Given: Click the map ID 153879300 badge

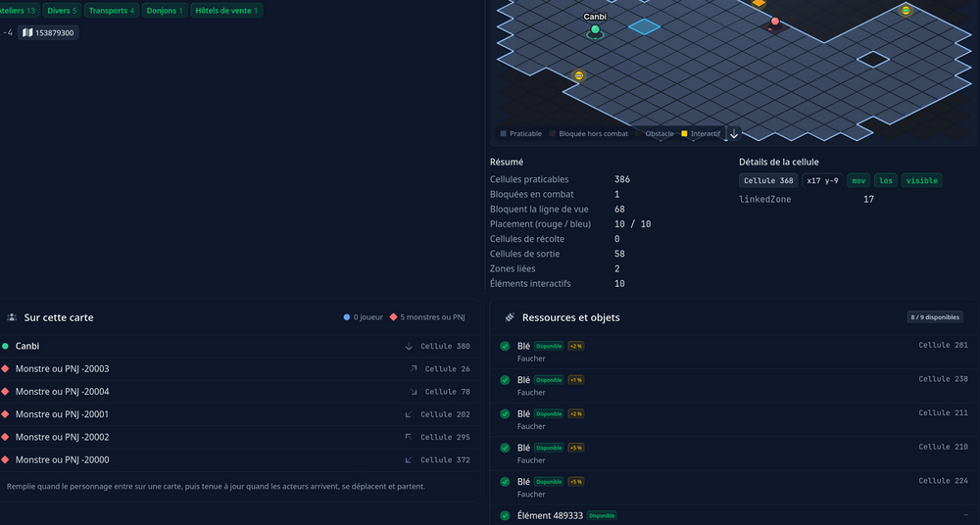Looking at the screenshot, I should click(x=48, y=32).
